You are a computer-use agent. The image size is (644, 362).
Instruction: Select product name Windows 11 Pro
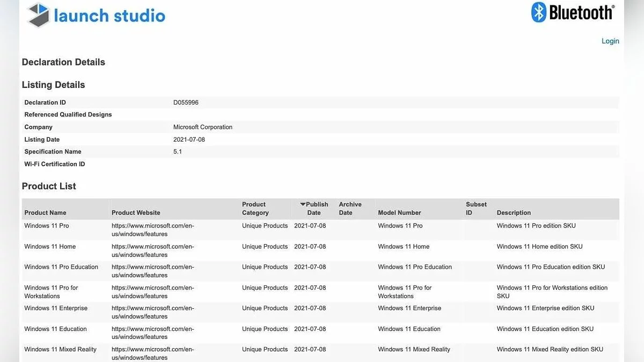47,226
